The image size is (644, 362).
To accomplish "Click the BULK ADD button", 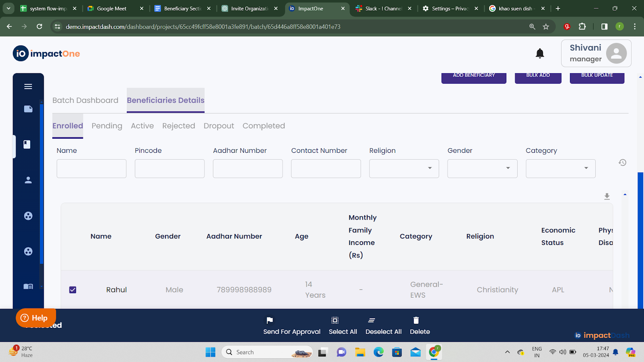I will point(538,78).
